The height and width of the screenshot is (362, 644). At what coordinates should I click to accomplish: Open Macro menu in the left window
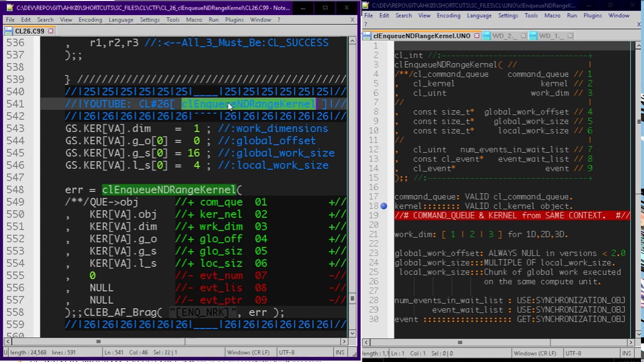194,20
